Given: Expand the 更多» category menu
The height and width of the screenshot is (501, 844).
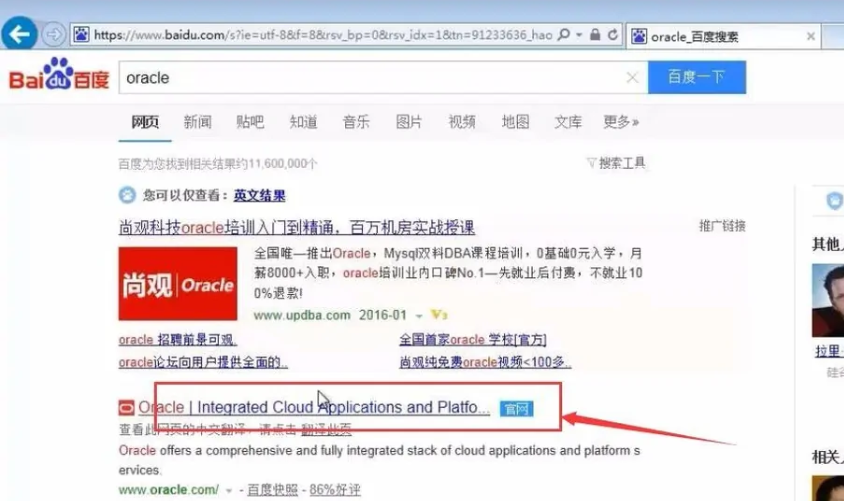Looking at the screenshot, I should (x=621, y=122).
